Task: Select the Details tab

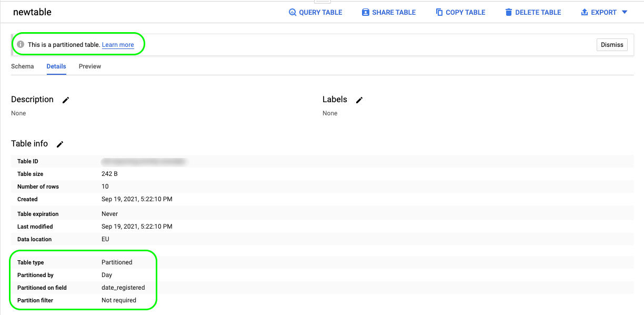Action: pyautogui.click(x=56, y=66)
